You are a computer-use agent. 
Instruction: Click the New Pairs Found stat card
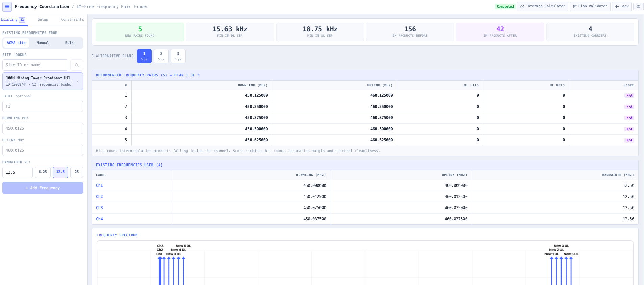tap(140, 32)
